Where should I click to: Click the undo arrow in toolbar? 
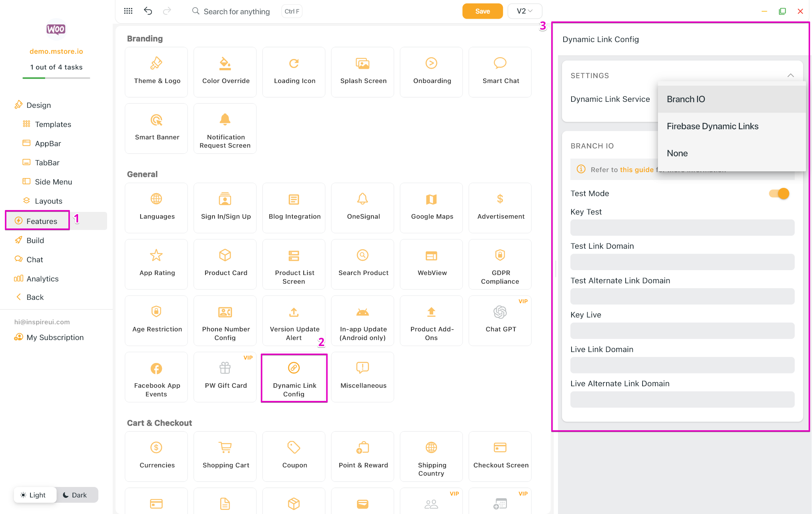click(x=148, y=11)
